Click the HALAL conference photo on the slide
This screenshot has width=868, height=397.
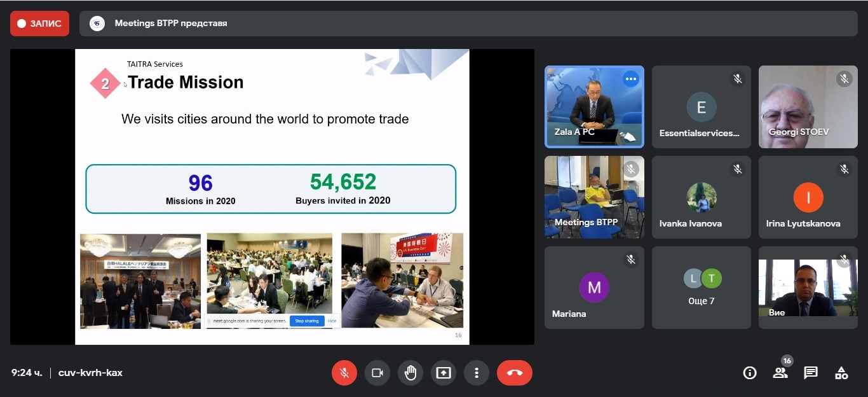[x=140, y=281]
